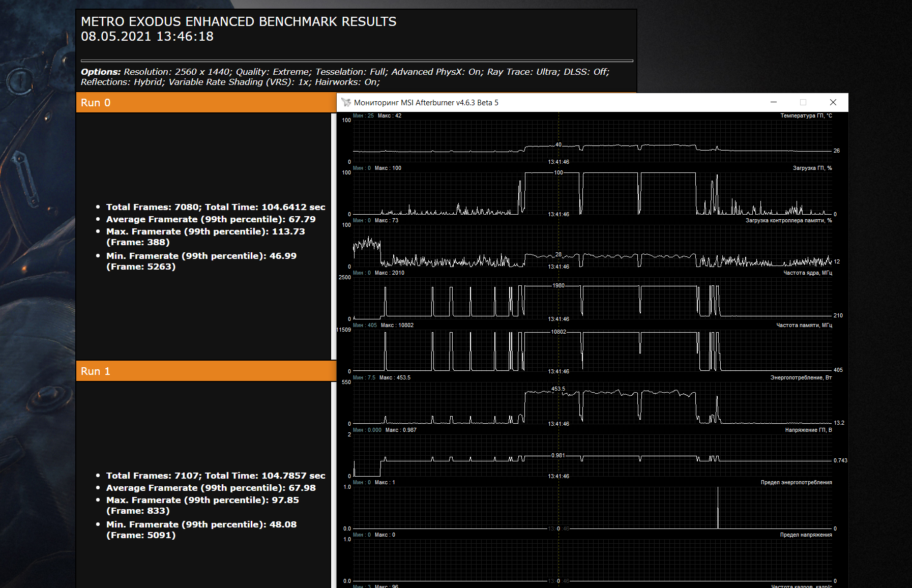Click the 0.981 value on the voltage graph
Image resolution: width=912 pixels, height=588 pixels.
pos(558,455)
